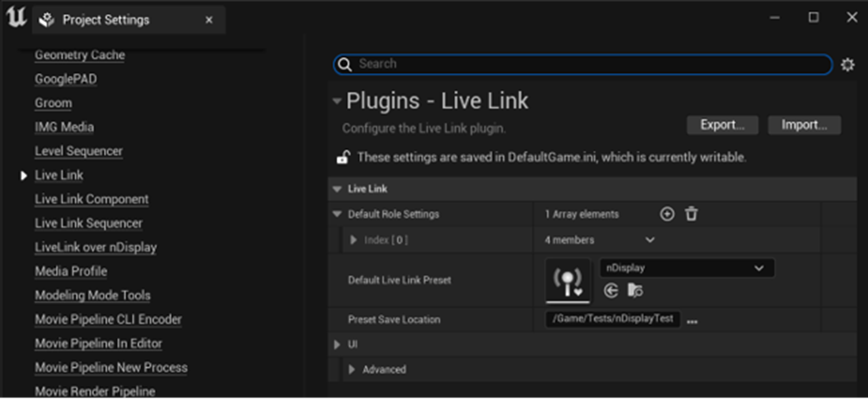
Task: Open the Preset Save Location ellipsis picker
Action: tap(692, 321)
